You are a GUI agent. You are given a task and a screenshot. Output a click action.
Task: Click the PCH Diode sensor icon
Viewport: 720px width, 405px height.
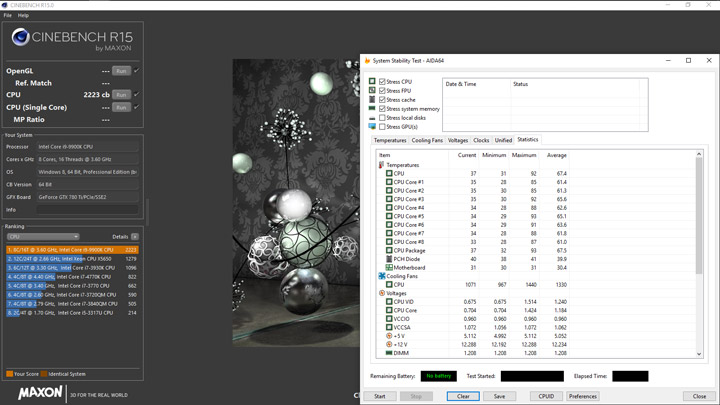[389, 259]
